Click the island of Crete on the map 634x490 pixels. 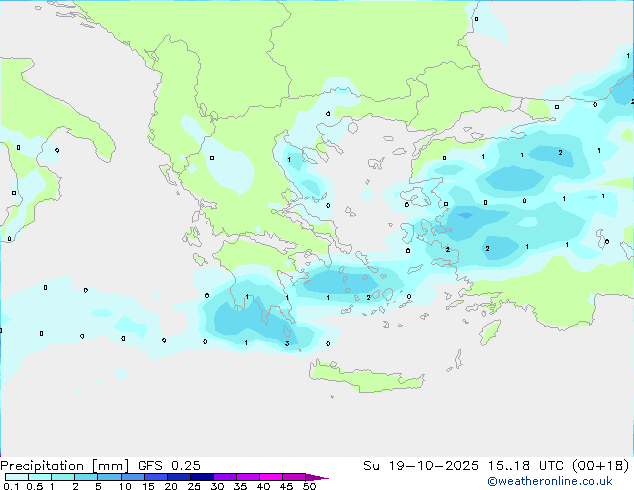point(366,378)
